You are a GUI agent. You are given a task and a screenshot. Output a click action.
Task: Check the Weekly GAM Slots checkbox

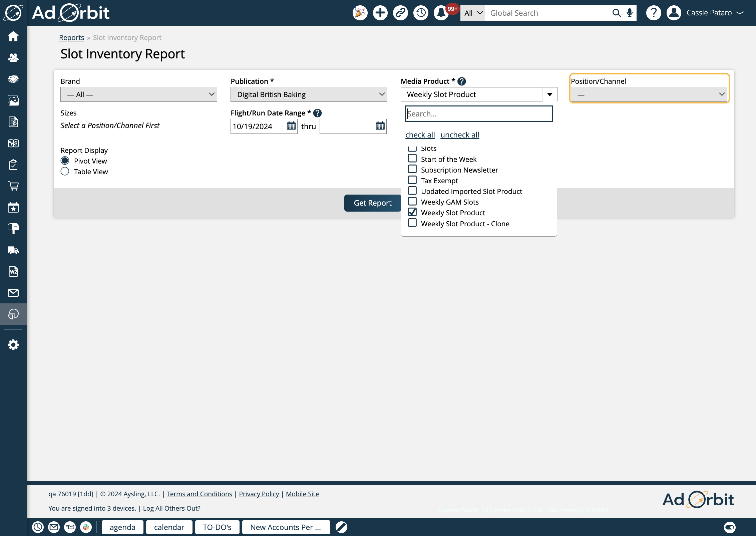[x=412, y=202]
